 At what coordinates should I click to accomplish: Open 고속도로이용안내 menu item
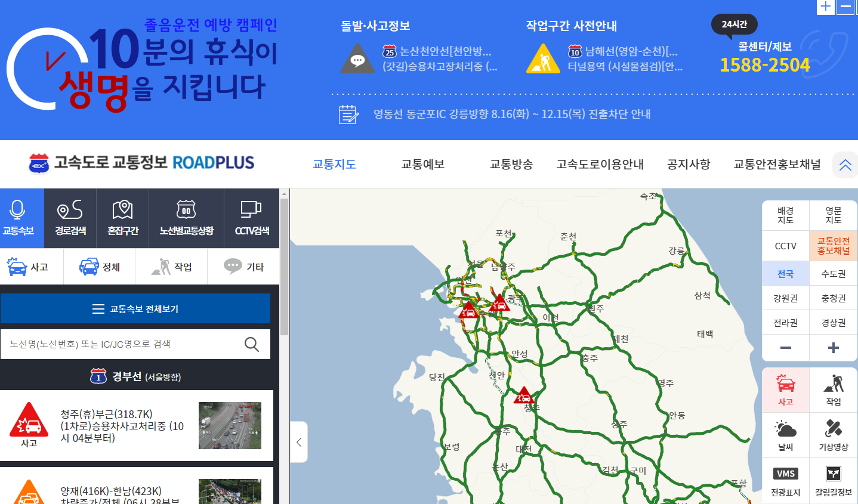[600, 164]
